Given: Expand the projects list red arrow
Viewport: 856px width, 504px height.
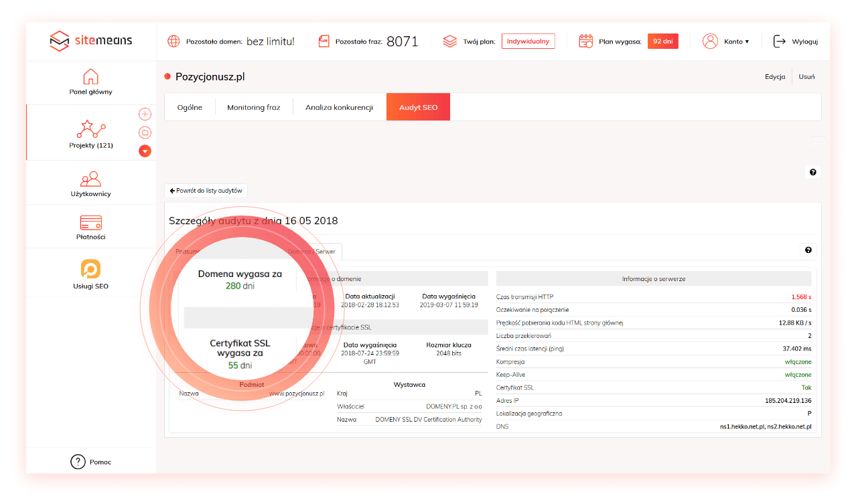Looking at the screenshot, I should [x=145, y=151].
